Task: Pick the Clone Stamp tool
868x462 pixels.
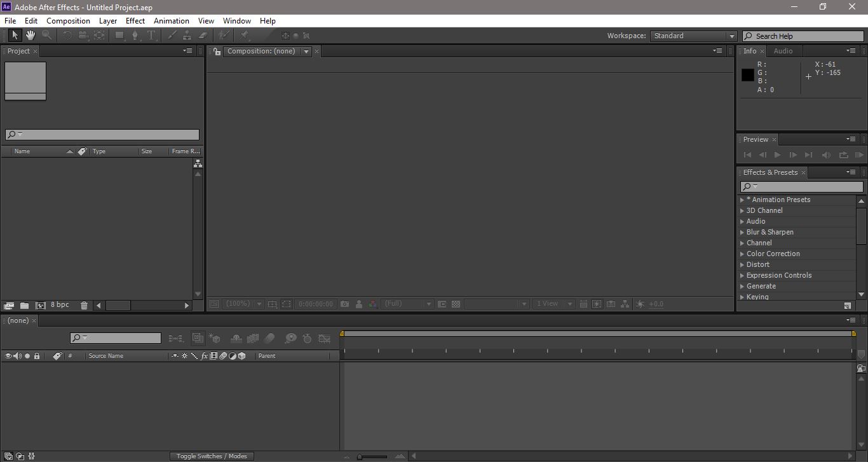Action: point(187,36)
